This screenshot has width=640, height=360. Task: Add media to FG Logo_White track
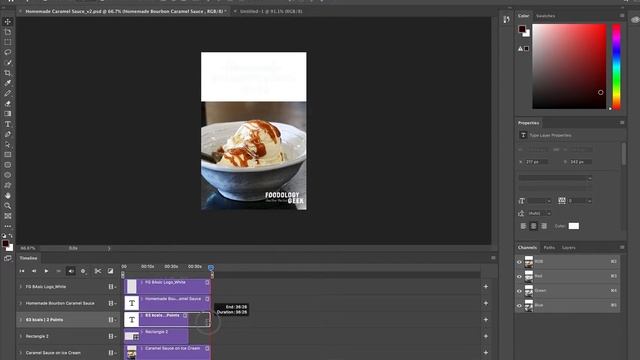coord(486,287)
